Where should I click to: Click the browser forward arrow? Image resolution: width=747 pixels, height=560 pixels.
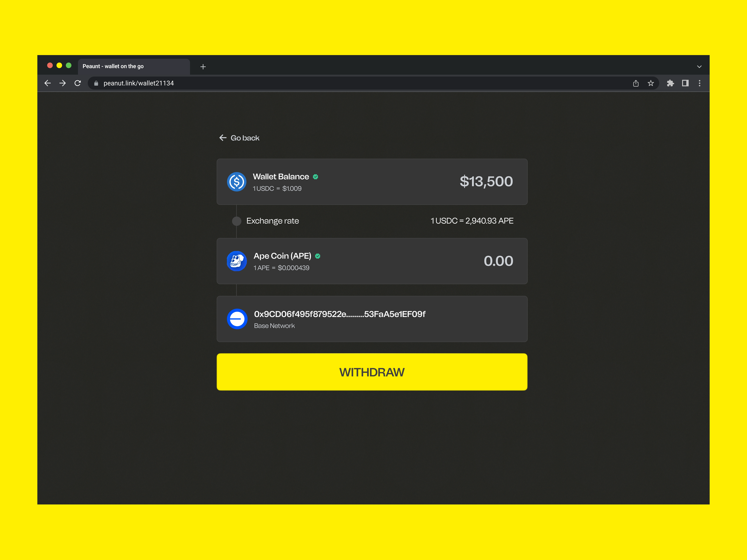pos(62,83)
